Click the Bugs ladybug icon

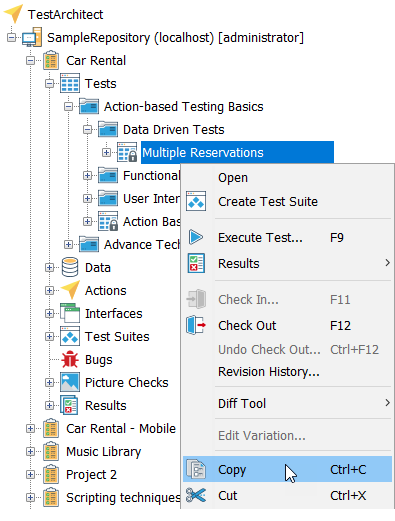tap(70, 359)
